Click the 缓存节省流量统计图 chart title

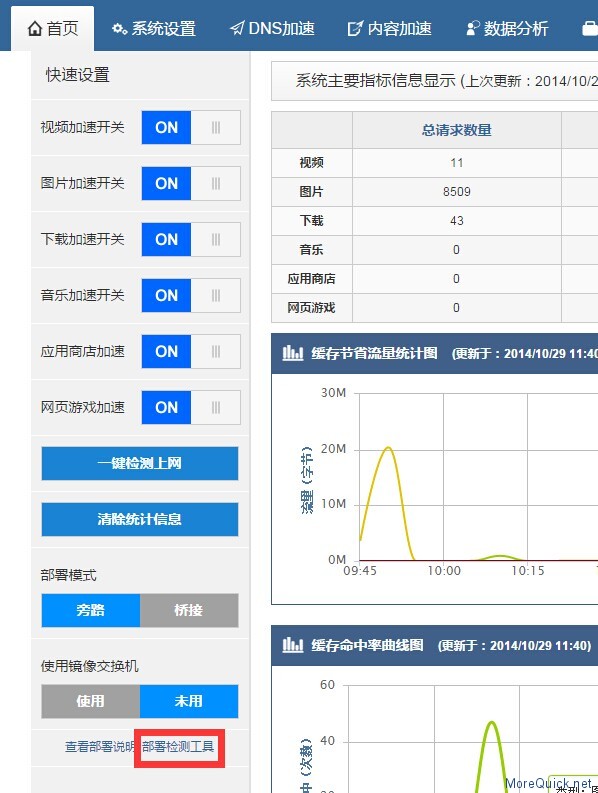375,353
